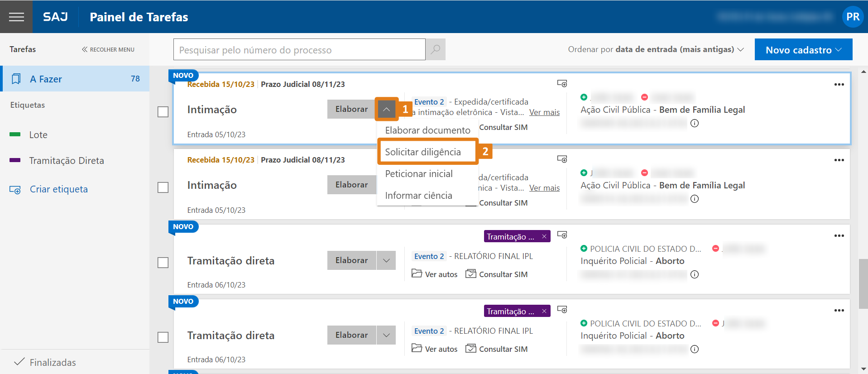Viewport: 868px width, 374px height.
Task: Click info icon under Ação Civil Pública first card
Action: point(695,123)
